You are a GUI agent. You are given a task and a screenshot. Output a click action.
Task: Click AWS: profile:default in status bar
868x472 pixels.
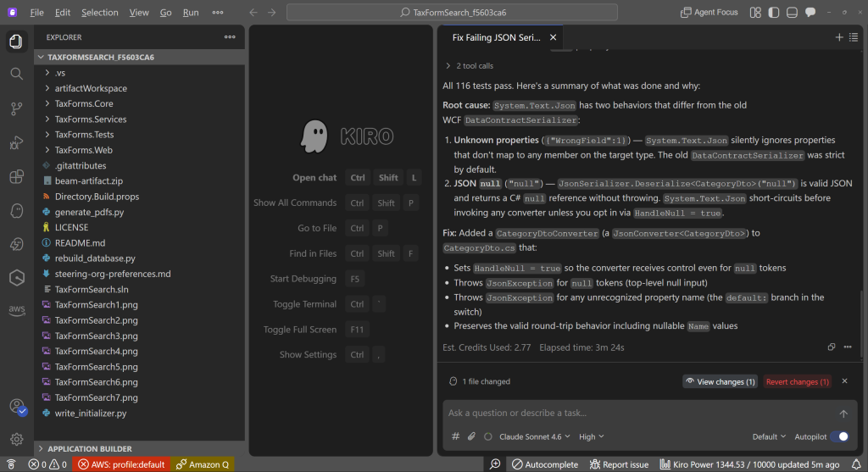[121, 464]
